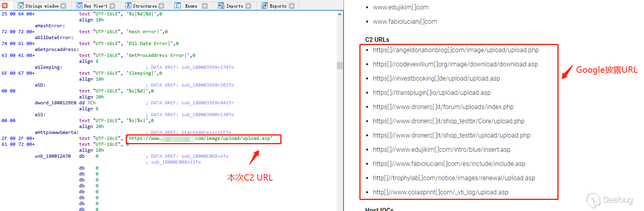Select the aGetprocaddress label
644x211 pixels.
pyautogui.click(x=57, y=49)
